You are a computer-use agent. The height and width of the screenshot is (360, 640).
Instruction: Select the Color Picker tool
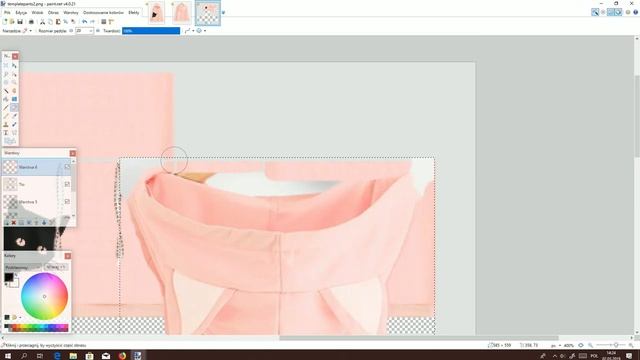(14, 116)
